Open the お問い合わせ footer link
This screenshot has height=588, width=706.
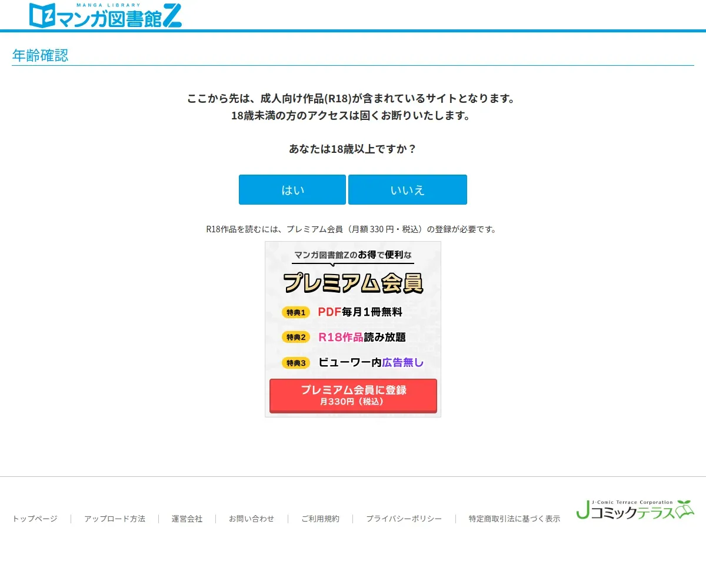[x=252, y=519]
